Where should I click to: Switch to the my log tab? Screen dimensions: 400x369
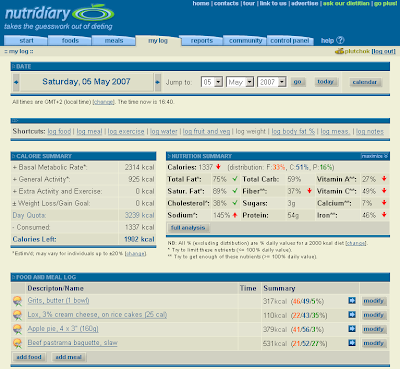tap(158, 41)
